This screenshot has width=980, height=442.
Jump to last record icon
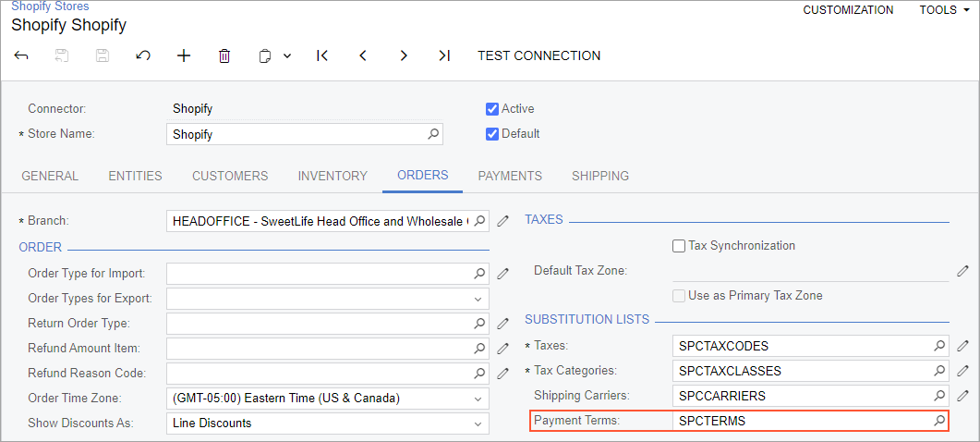444,55
